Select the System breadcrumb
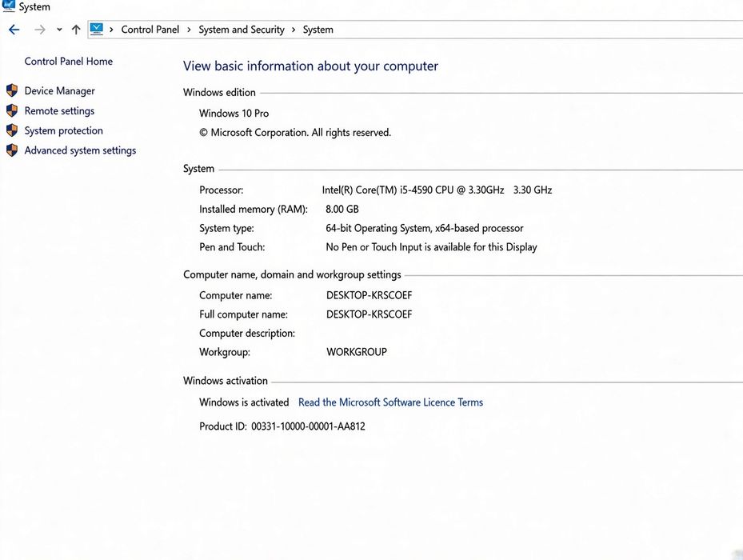The height and width of the screenshot is (560, 743). pyautogui.click(x=318, y=30)
